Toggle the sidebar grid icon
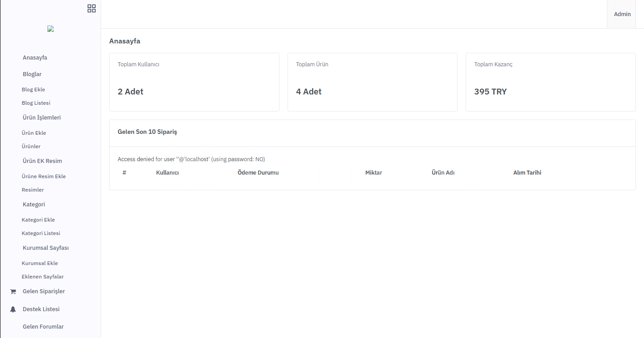644x338 pixels. pyautogui.click(x=92, y=8)
